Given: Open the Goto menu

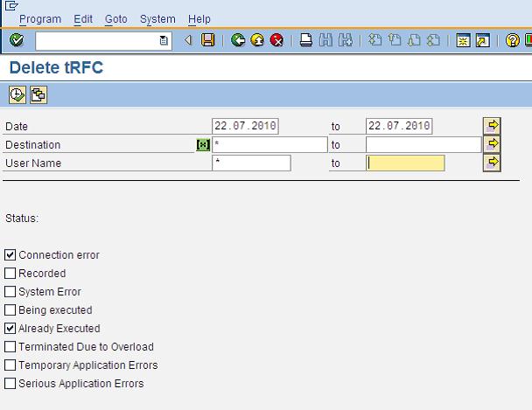Looking at the screenshot, I should point(116,19).
